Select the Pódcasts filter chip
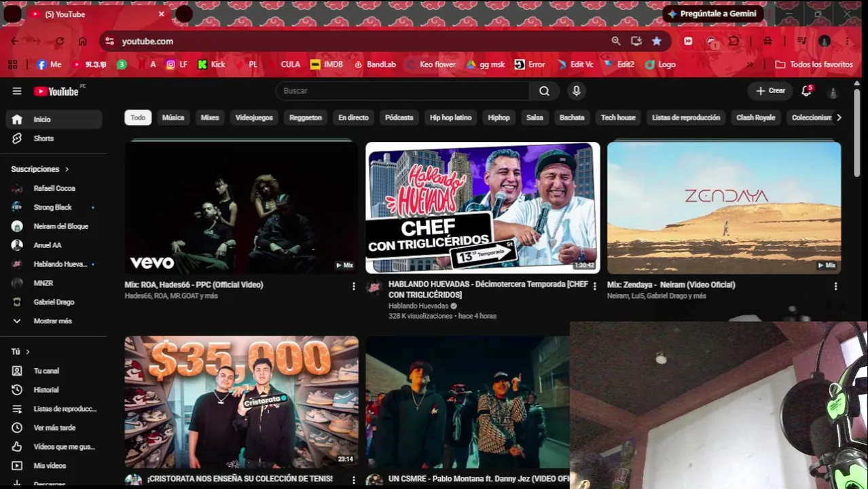Screen dimensions: 868x489 pos(399,117)
